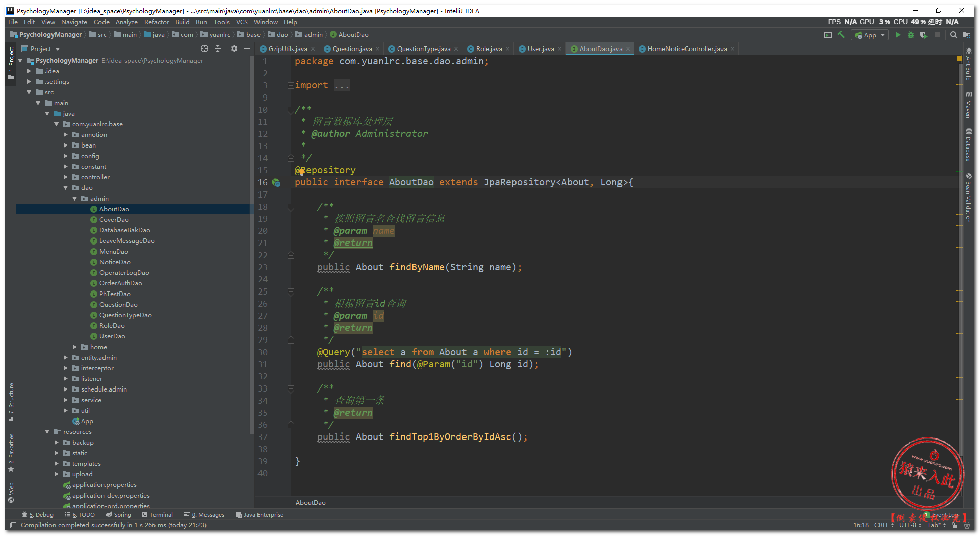
Task: Expand the folded import block
Action: pyautogui.click(x=291, y=85)
